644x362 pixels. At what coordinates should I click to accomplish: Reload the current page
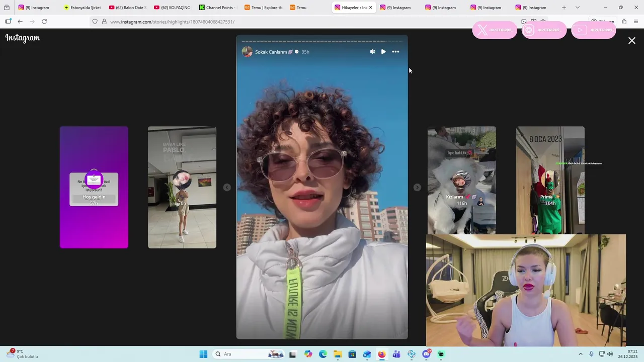pos(44,22)
